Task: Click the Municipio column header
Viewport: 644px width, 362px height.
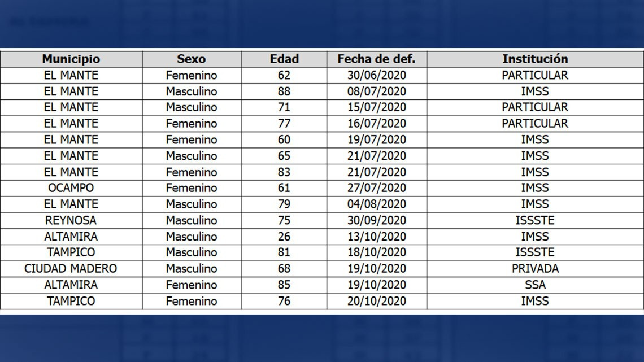Action: [x=71, y=59]
